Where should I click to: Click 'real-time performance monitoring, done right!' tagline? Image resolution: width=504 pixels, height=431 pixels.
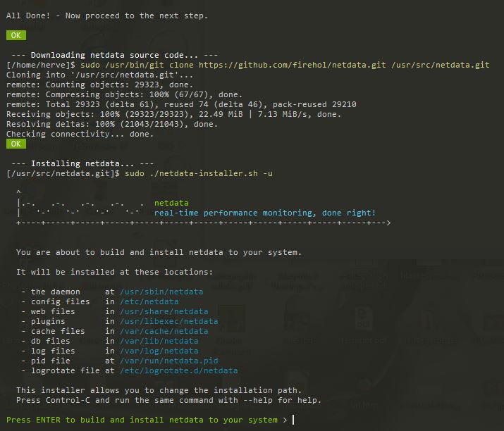point(265,213)
